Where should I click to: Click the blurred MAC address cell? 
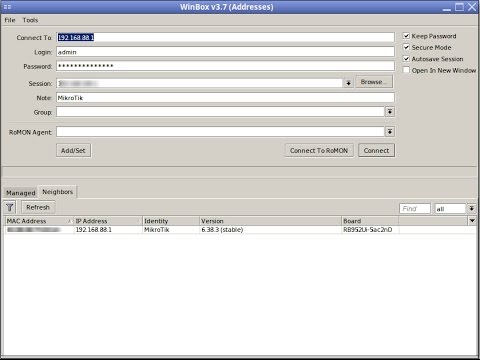point(39,230)
